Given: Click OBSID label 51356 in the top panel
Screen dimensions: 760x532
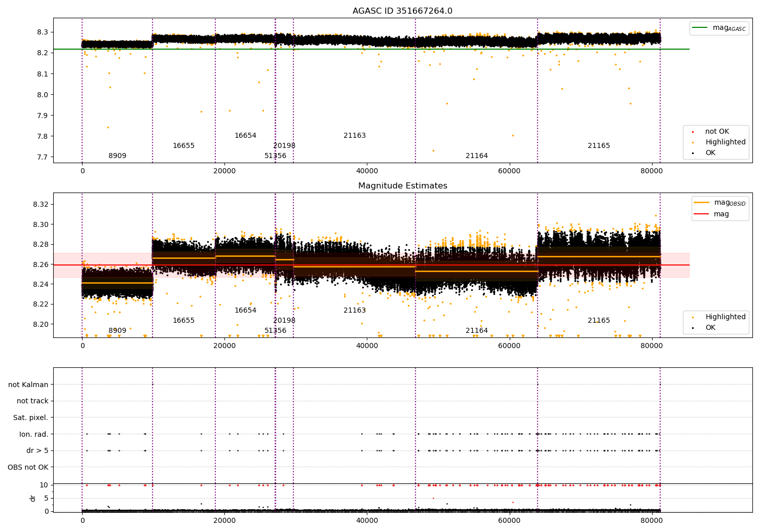Looking at the screenshot, I should (275, 156).
